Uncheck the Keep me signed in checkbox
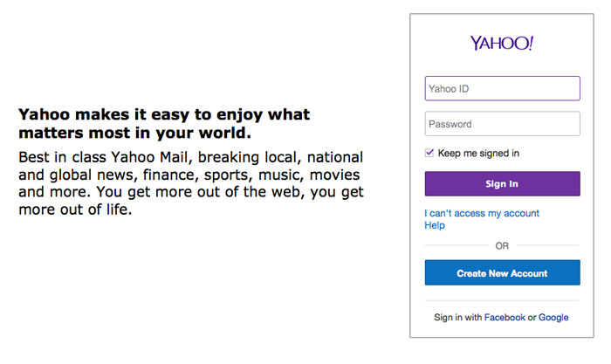 pyautogui.click(x=429, y=153)
